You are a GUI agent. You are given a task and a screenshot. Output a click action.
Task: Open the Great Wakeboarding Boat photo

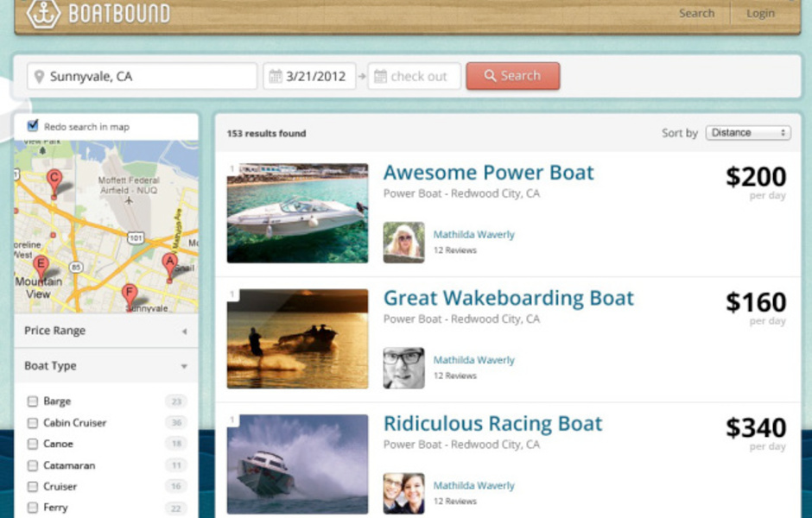pyautogui.click(x=297, y=339)
